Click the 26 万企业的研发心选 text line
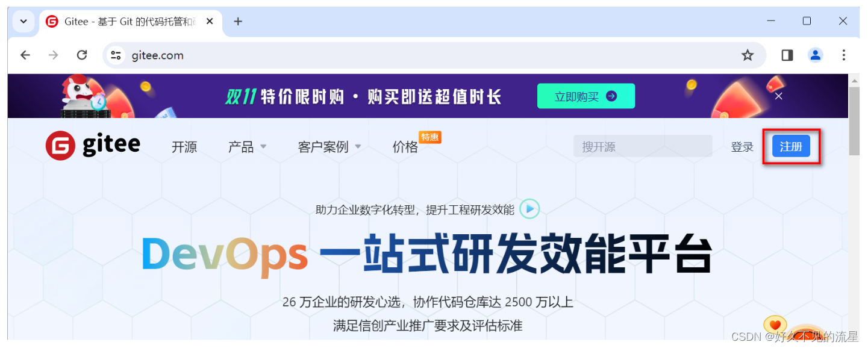This screenshot has width=868, height=348. point(428,302)
